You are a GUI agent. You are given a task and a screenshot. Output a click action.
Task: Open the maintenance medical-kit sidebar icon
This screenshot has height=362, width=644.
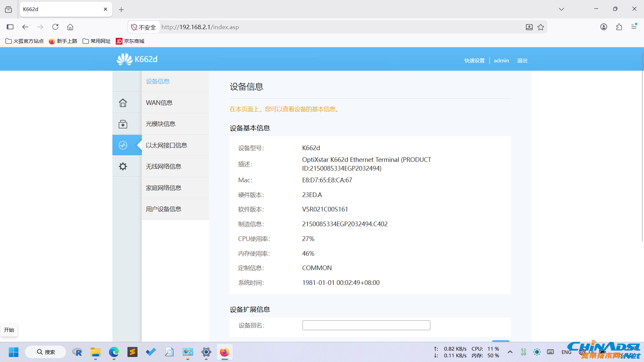[123, 124]
